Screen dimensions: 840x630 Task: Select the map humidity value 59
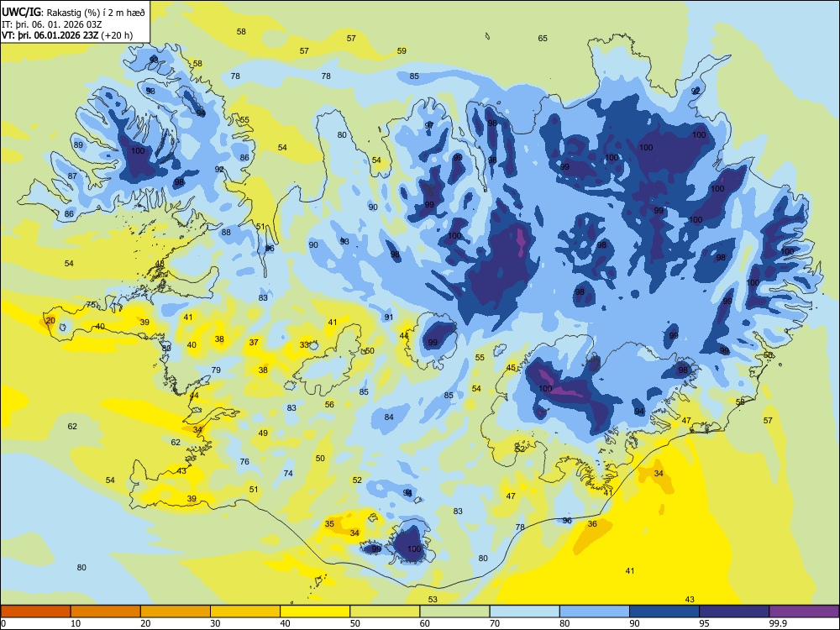coord(402,51)
